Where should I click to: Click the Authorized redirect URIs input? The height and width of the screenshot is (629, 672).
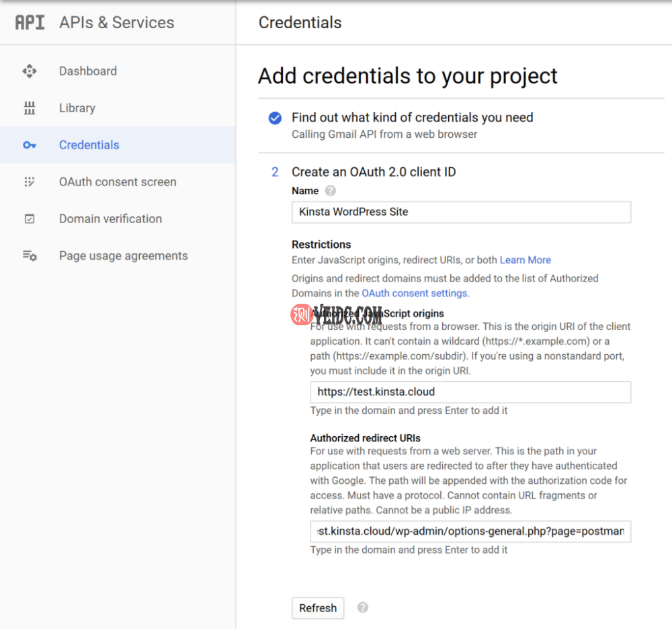pos(470,532)
